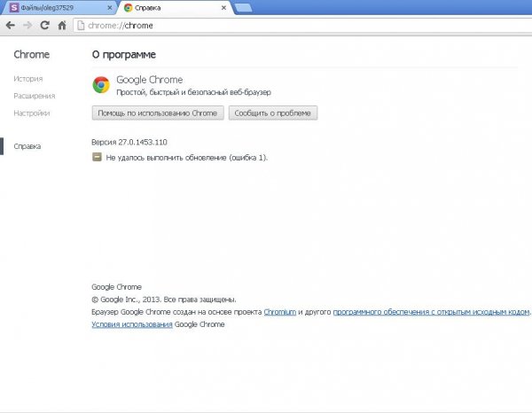Click the Google Chrome product title
The image size is (532, 413).
(x=150, y=80)
